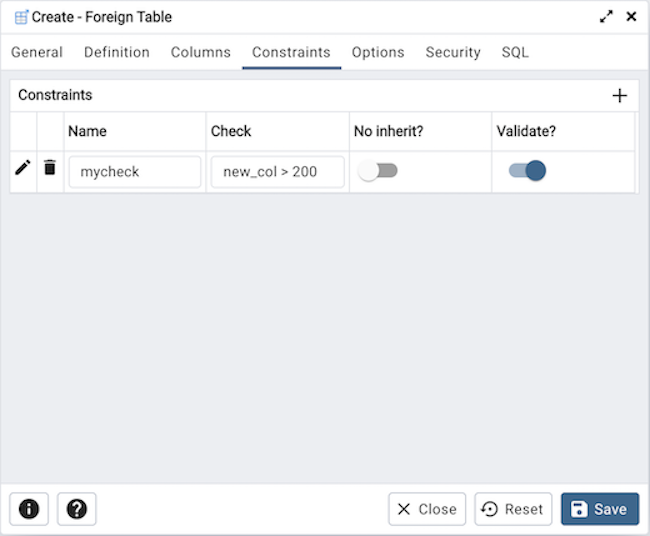This screenshot has width=650, height=536.
Task: View the SQL tab
Action: 515,52
